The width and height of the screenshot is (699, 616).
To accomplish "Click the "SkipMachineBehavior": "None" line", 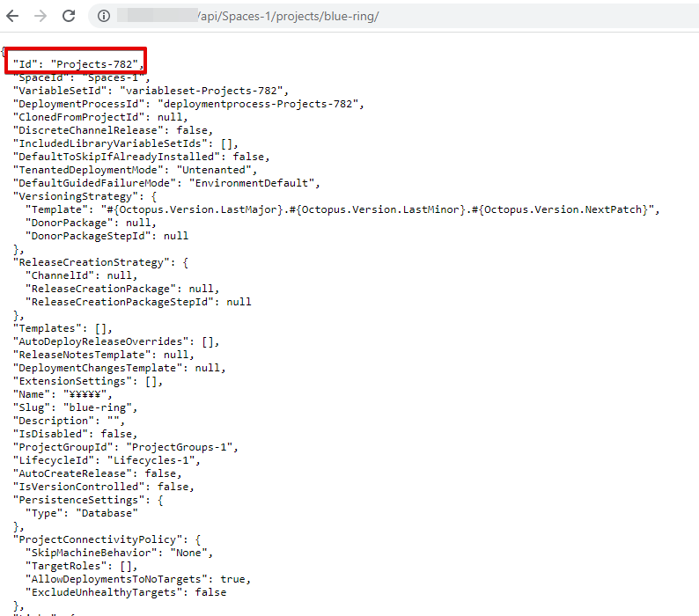I will (120, 553).
